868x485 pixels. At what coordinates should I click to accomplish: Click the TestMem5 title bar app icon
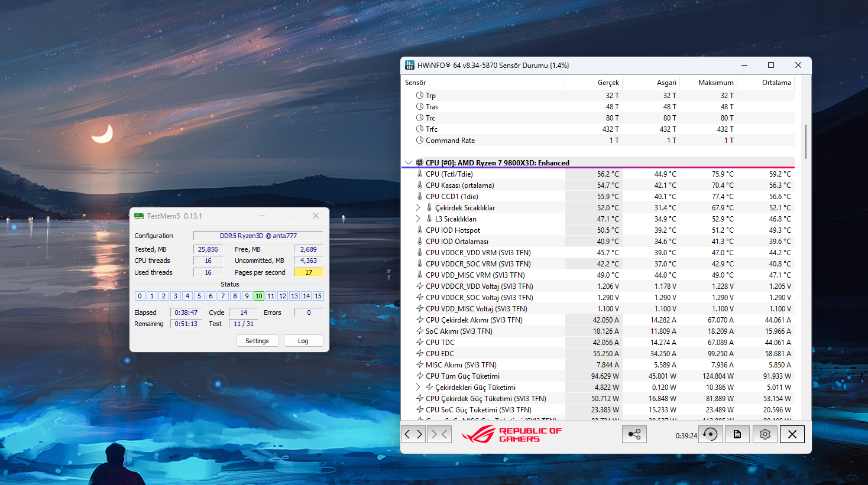coord(139,216)
